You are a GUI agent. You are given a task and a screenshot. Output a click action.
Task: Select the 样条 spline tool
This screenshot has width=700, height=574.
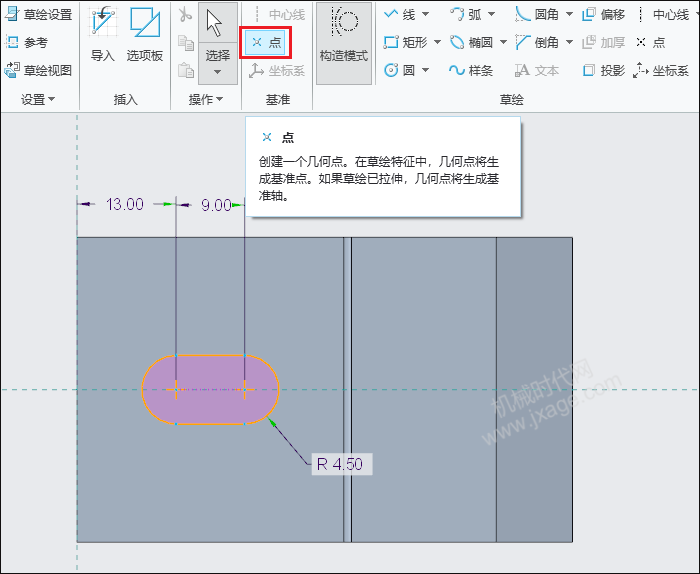(471, 70)
